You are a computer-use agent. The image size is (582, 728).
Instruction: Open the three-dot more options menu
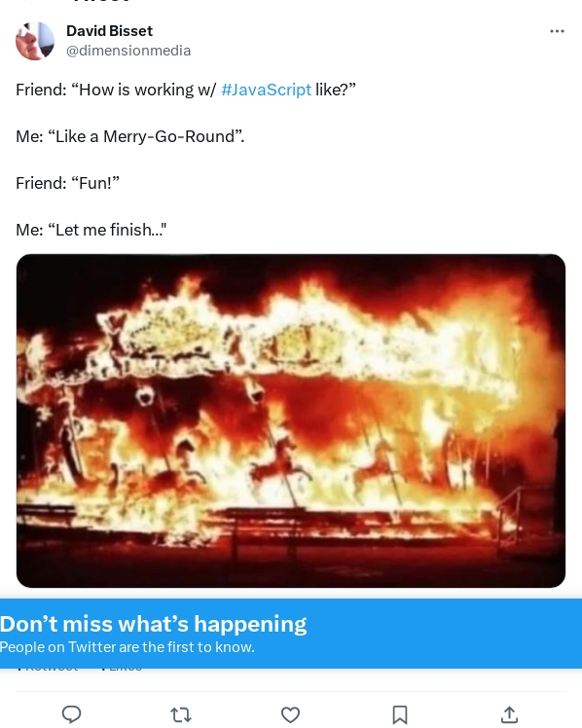click(x=557, y=31)
